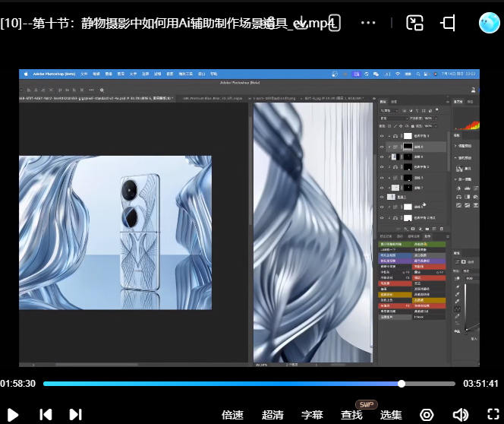Skip to the previous video

[46, 414]
